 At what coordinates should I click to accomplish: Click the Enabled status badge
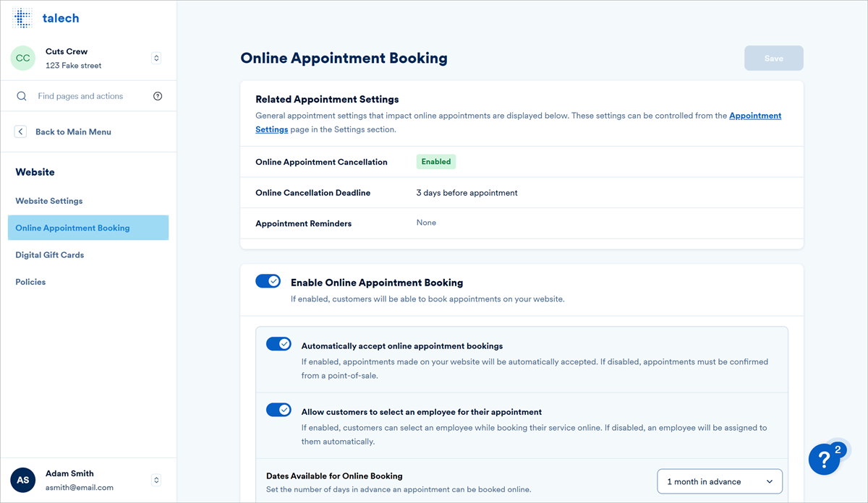click(435, 161)
